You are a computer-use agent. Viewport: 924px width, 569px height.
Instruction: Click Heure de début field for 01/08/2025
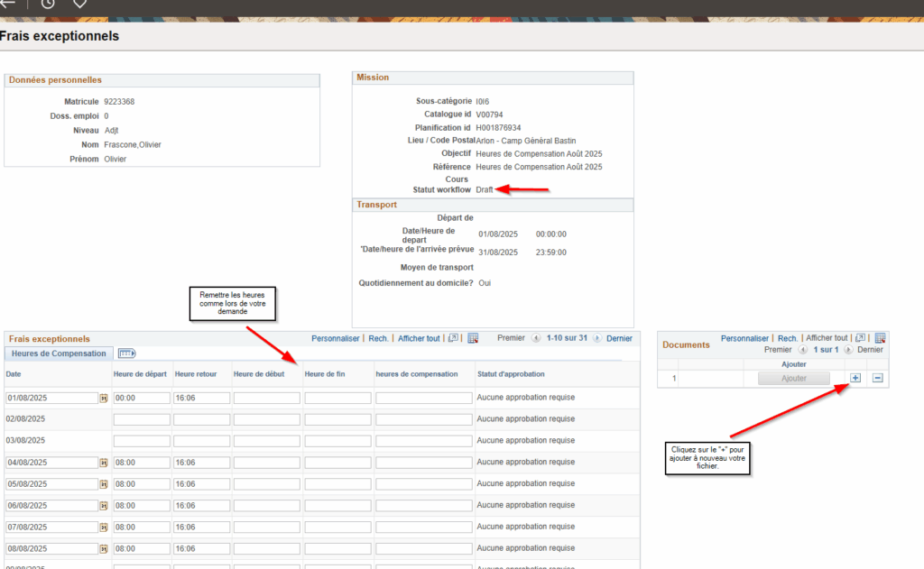point(266,398)
